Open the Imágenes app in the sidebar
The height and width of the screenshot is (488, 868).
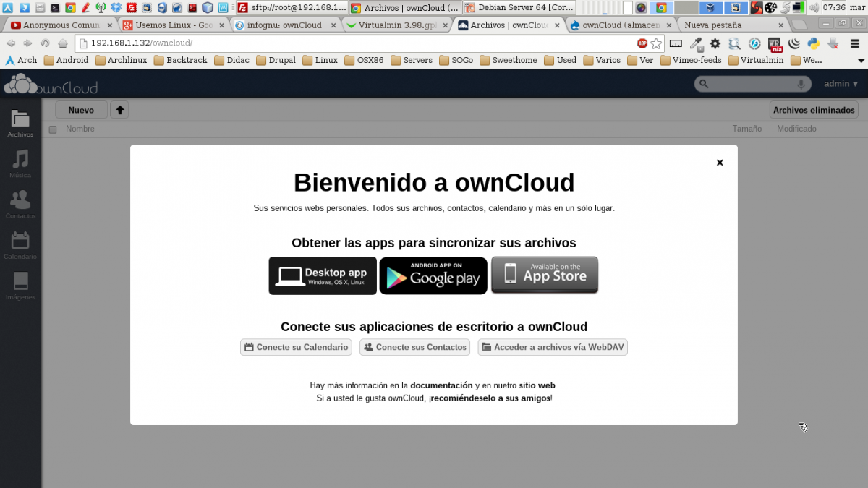pos(20,284)
